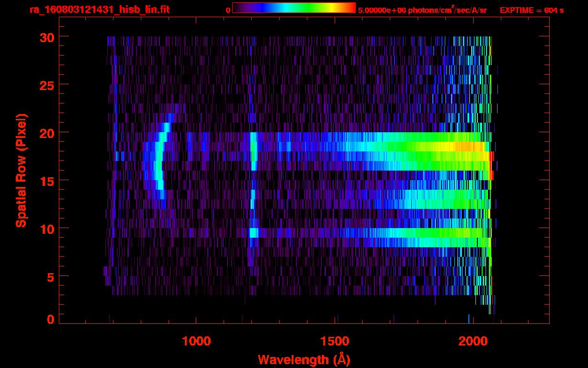Click the x-axis tick label 1000
The image size is (588, 368).
click(x=196, y=342)
